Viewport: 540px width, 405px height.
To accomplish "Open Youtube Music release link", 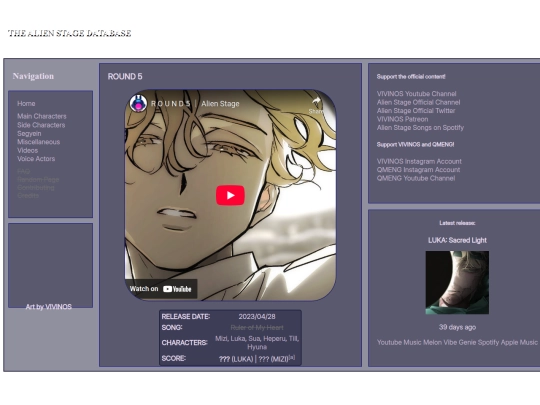I will (399, 342).
